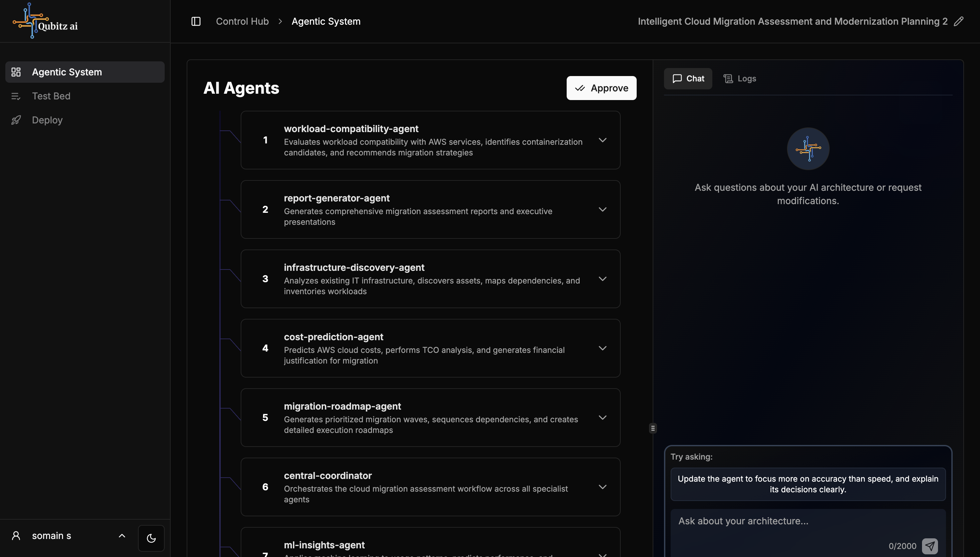Click the Agentic System grid icon
The height and width of the screenshot is (557, 980).
[x=16, y=72]
